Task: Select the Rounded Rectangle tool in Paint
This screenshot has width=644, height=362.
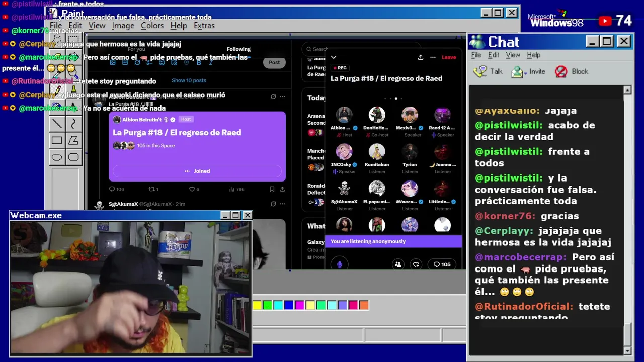Action: [x=73, y=157]
